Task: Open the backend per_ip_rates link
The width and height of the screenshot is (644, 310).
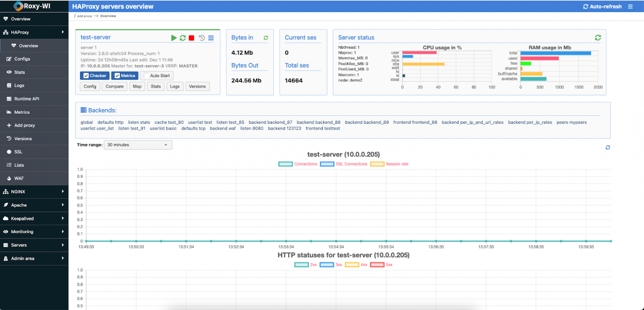Action: pos(530,122)
